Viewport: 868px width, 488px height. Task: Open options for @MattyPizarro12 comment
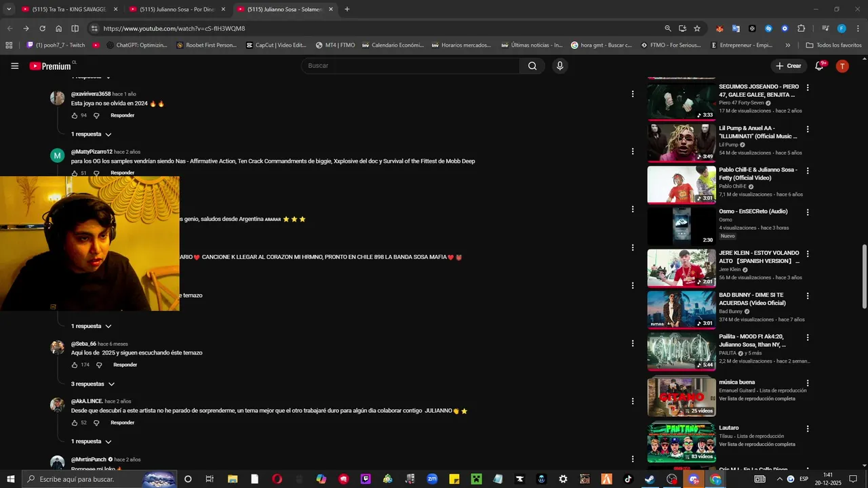[633, 151]
